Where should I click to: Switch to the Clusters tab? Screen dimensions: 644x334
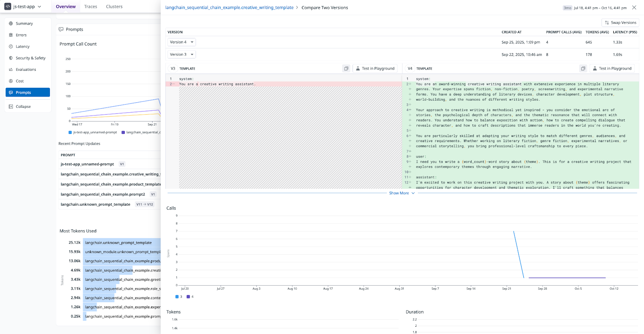[x=114, y=7]
